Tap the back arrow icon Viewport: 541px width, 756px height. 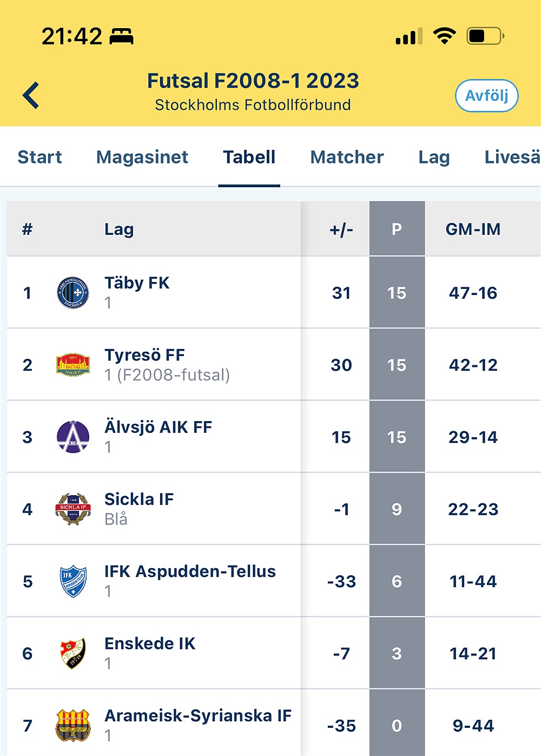tap(31, 95)
